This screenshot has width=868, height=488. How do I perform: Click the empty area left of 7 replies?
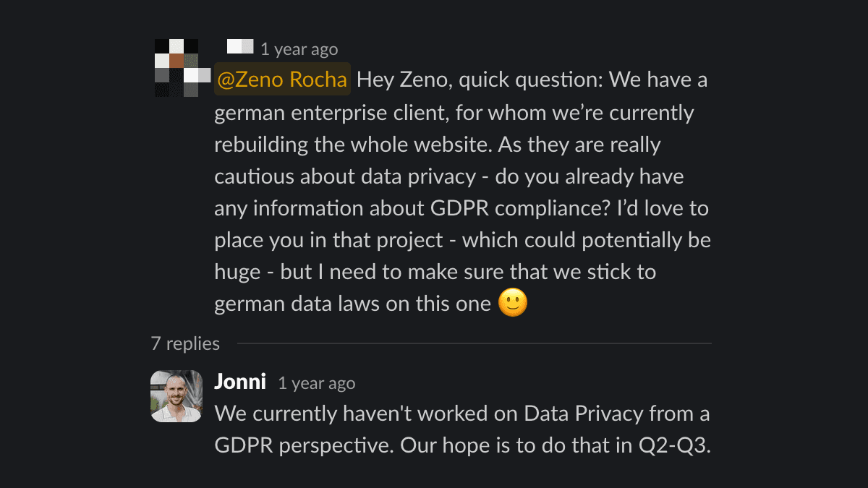(x=87, y=344)
